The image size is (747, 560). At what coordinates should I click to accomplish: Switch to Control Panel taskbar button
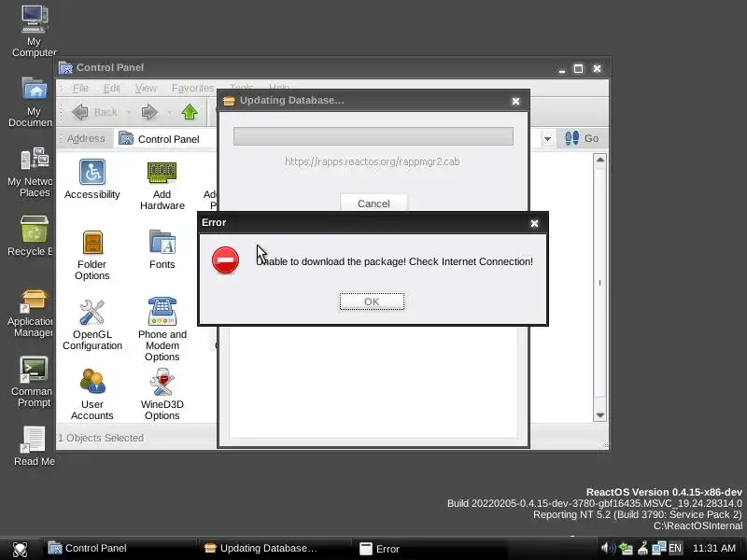tap(120, 549)
